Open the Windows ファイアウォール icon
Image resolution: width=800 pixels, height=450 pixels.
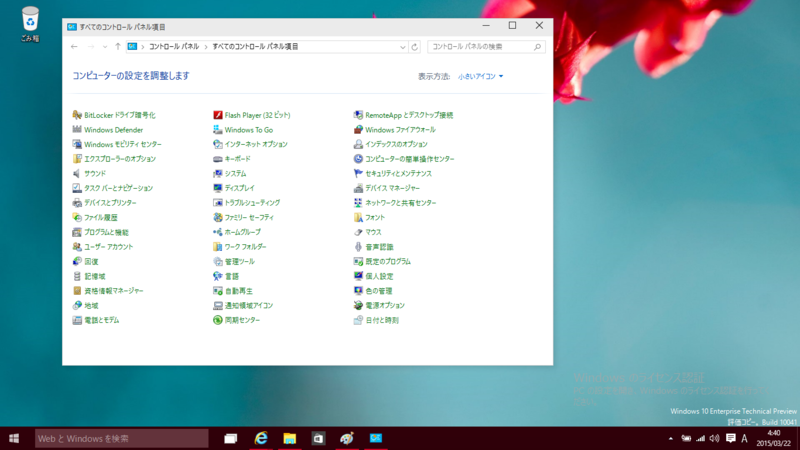358,130
